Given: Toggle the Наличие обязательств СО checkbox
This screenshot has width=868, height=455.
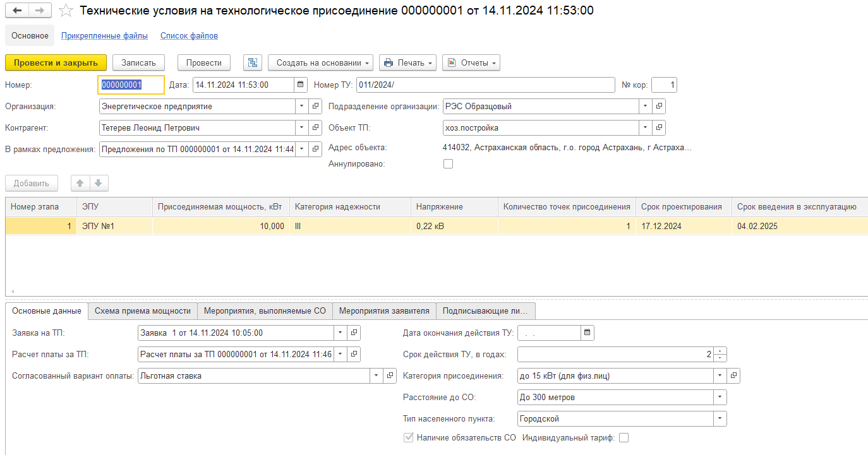Looking at the screenshot, I should tap(409, 438).
